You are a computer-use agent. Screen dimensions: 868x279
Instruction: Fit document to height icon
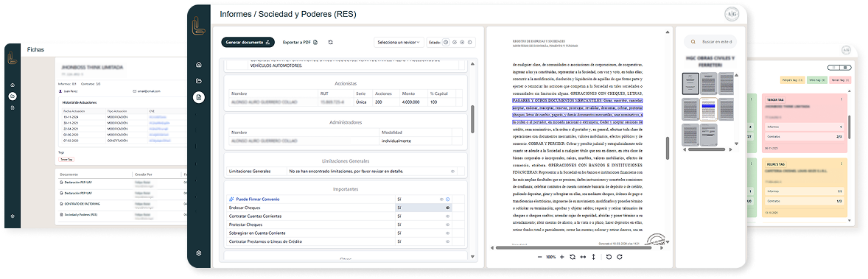(x=593, y=257)
